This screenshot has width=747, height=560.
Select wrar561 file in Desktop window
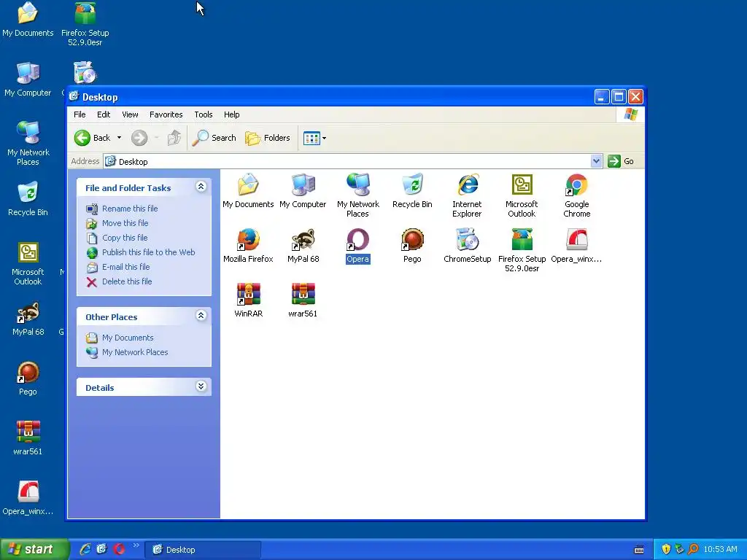(303, 300)
